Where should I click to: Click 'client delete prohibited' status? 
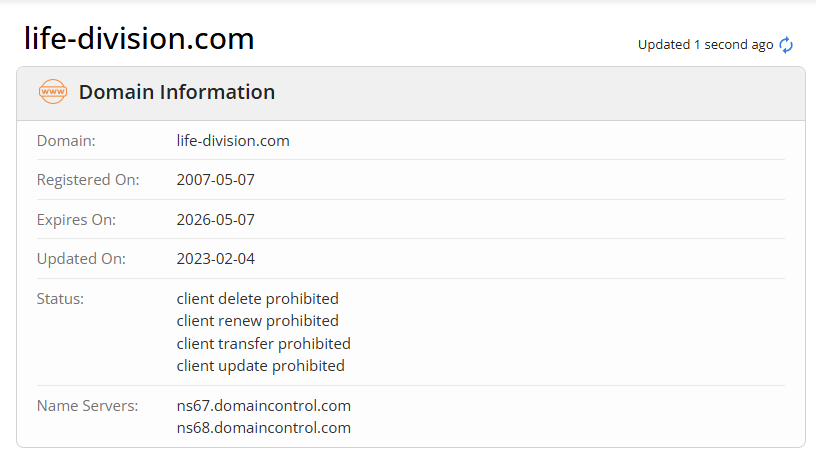(257, 298)
